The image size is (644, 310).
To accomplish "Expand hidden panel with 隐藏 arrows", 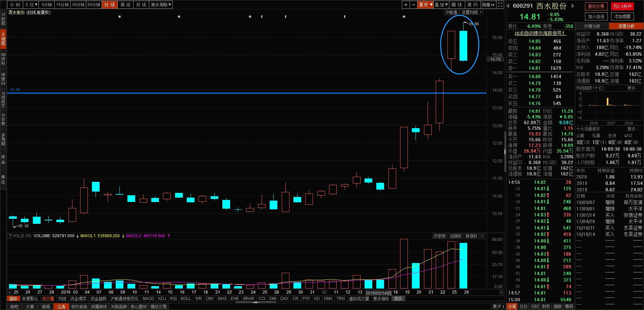I will (x=488, y=5).
